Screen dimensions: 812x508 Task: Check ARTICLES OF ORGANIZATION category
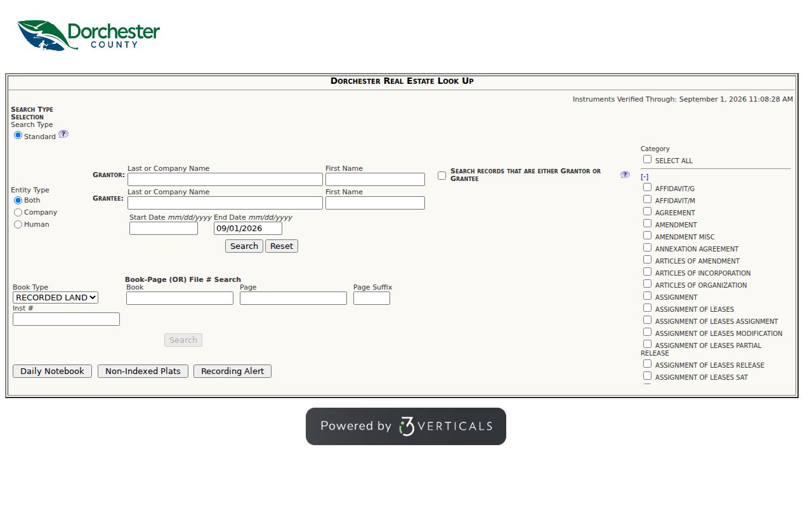click(647, 284)
